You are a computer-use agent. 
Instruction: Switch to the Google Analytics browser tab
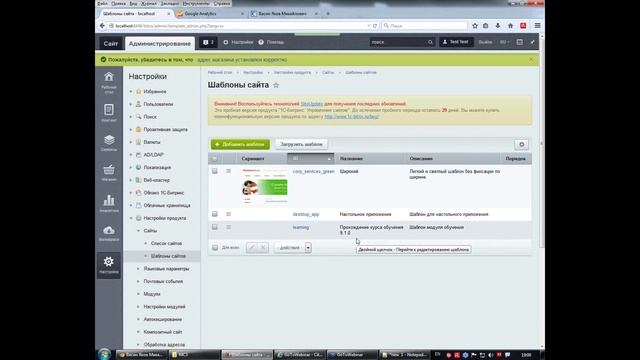coord(211,13)
